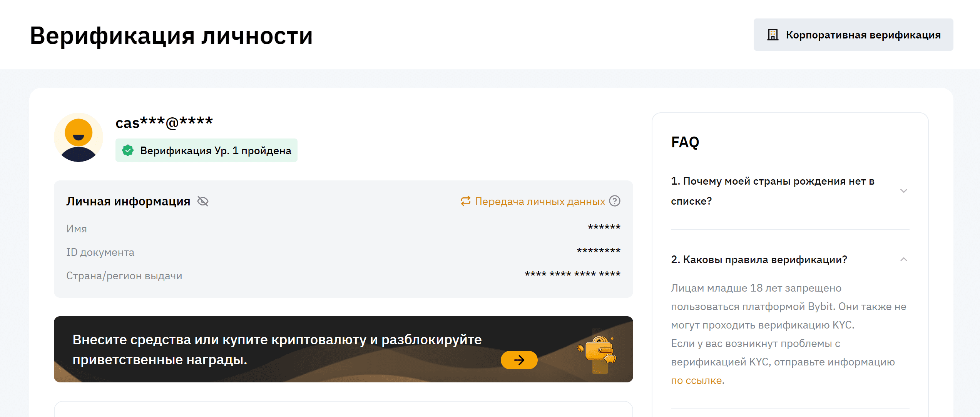Click question 2. Каковы правила верификации text
This screenshot has width=980, height=417.
759,260
